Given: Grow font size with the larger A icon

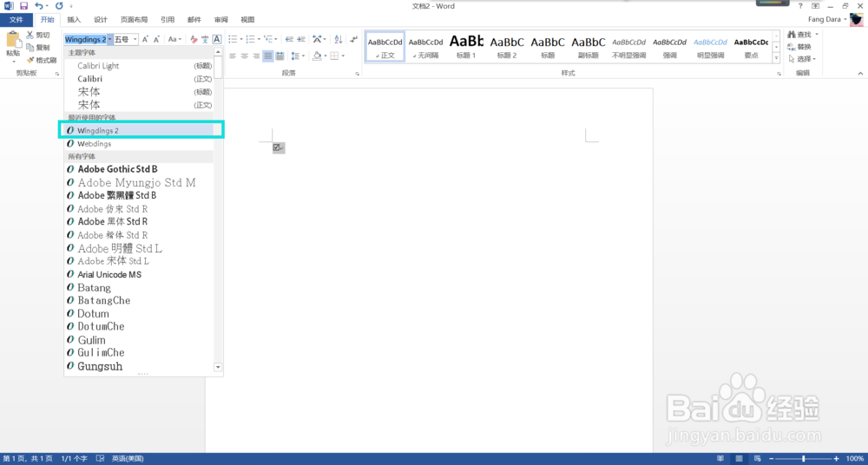Looking at the screenshot, I should pyautogui.click(x=145, y=39).
